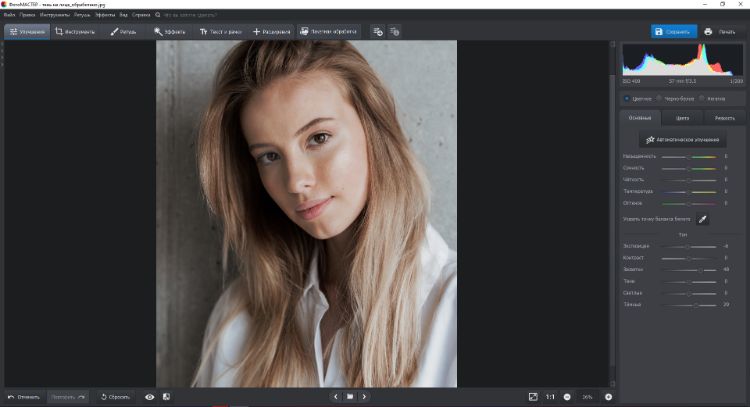Switch to the Цвета panel tab
Screen dimensions: 750x407
click(682, 118)
